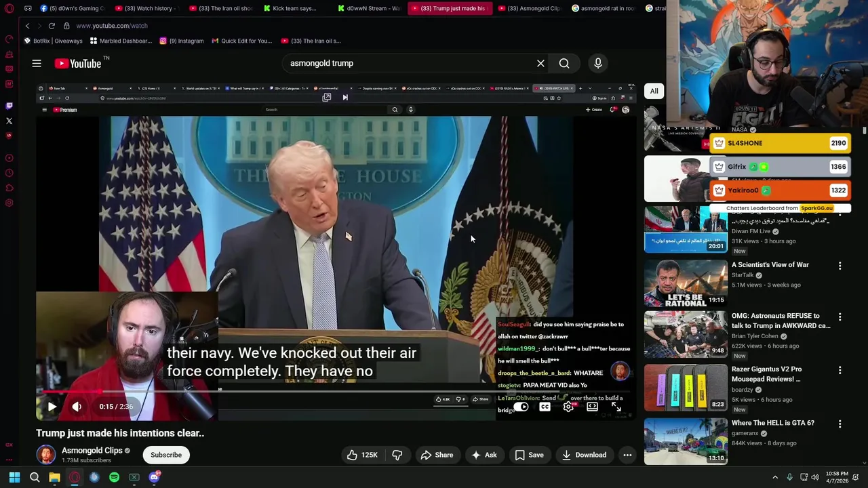Open options for 'A Scientist's View of War'
Viewport: 868px width, 488px height.
click(840, 266)
